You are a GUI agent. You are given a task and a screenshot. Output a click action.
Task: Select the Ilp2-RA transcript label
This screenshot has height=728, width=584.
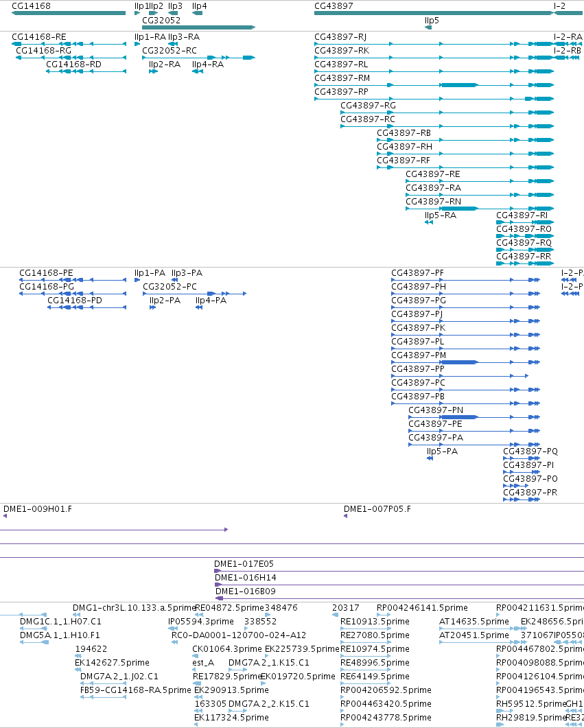pyautogui.click(x=165, y=64)
